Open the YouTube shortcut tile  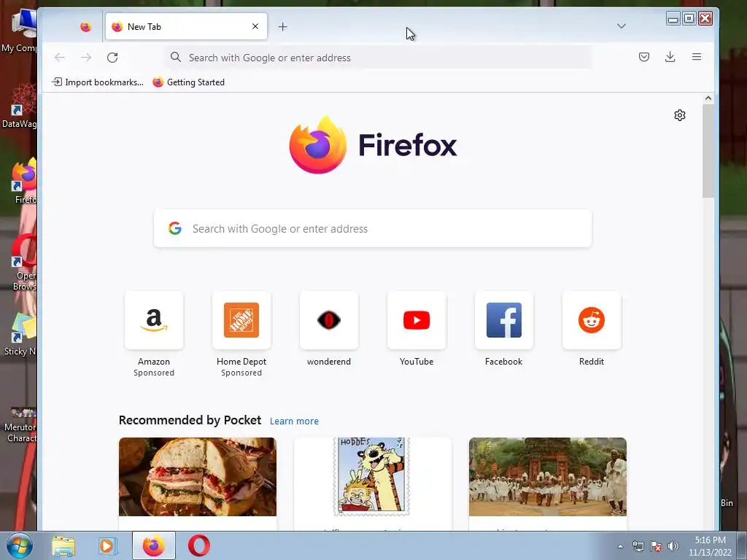(417, 320)
